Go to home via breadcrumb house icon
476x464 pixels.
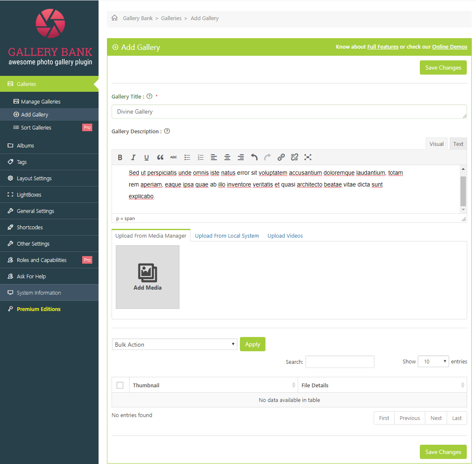114,18
